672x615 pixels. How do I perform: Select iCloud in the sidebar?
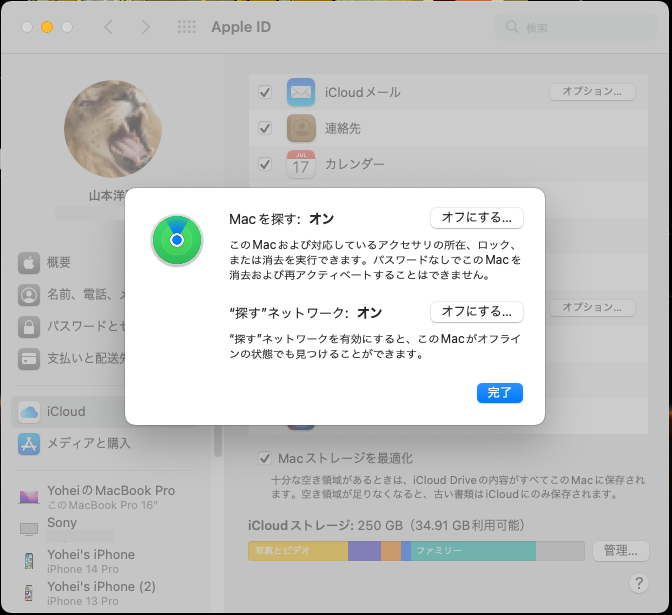[x=69, y=412]
